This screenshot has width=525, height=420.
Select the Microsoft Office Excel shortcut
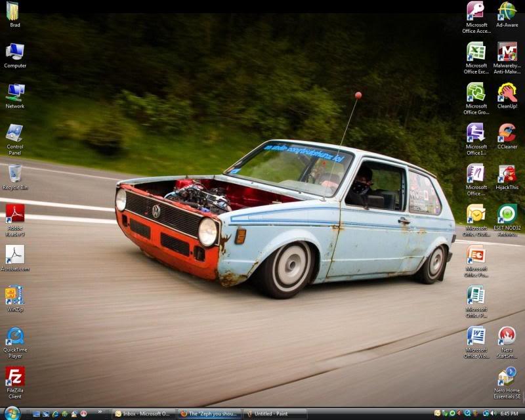(476, 58)
